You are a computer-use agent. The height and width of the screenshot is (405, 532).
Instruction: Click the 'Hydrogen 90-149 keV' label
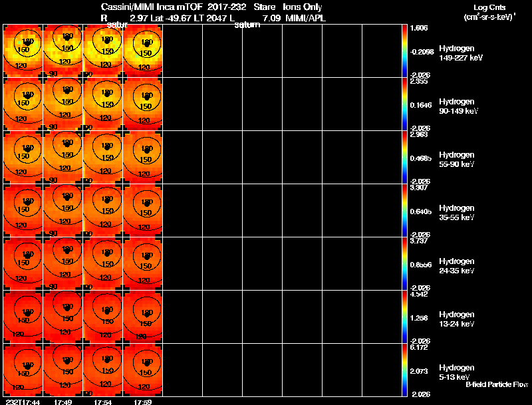pyautogui.click(x=459, y=106)
